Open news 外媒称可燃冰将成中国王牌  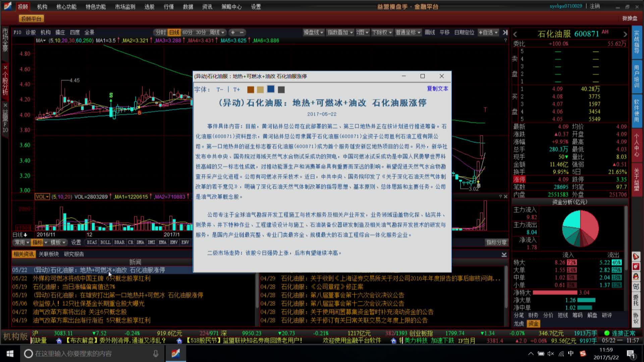[x=92, y=279]
